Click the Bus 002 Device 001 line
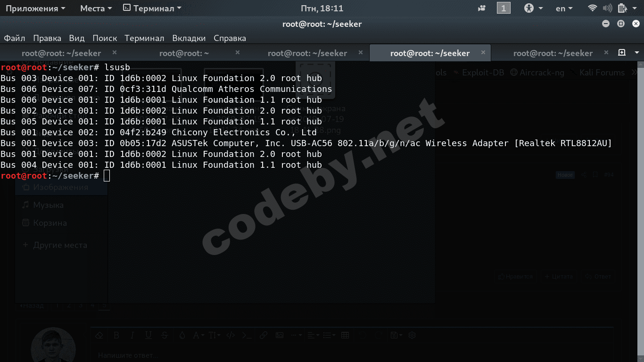 (x=161, y=111)
